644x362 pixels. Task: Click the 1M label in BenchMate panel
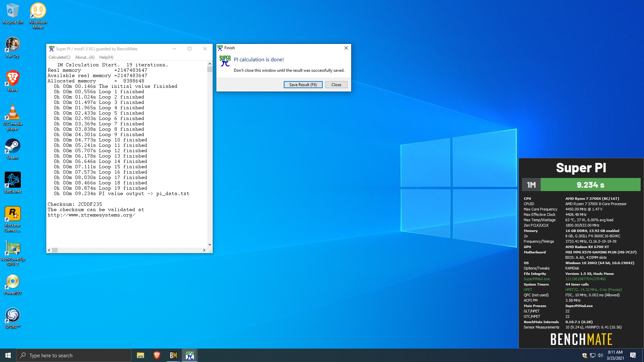tap(531, 185)
